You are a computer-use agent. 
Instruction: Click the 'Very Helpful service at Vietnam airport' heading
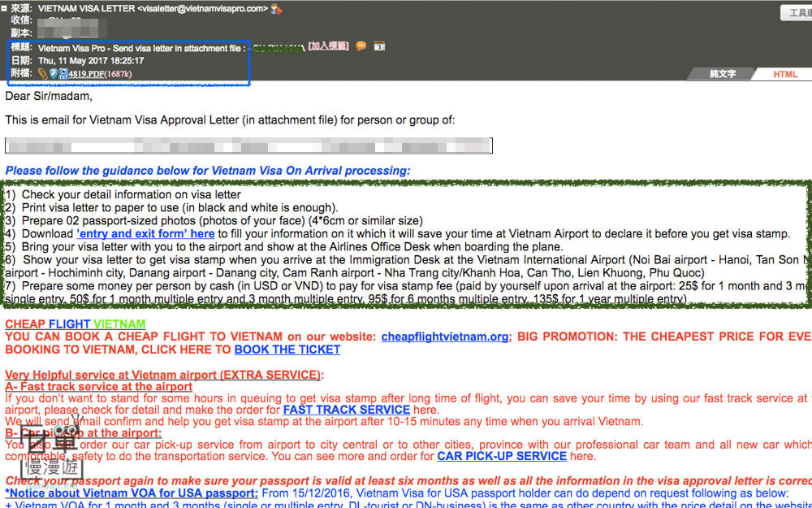[x=164, y=375]
